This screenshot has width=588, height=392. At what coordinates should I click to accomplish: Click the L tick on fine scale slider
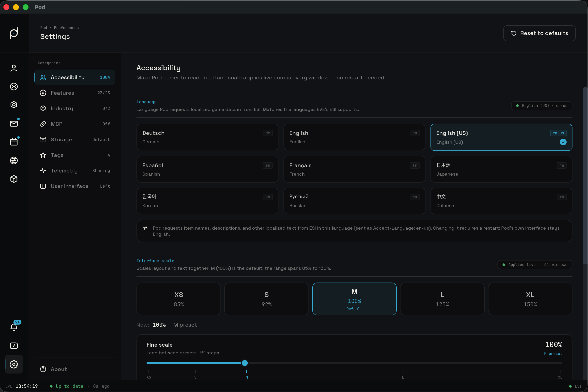point(403,375)
